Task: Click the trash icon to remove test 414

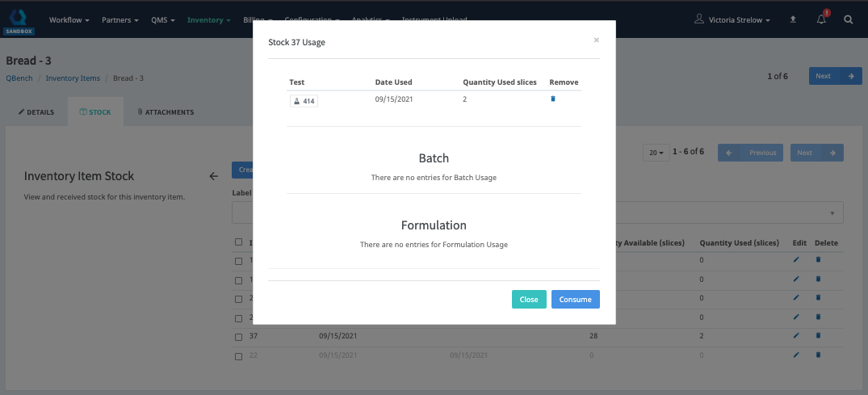Action: tap(553, 99)
